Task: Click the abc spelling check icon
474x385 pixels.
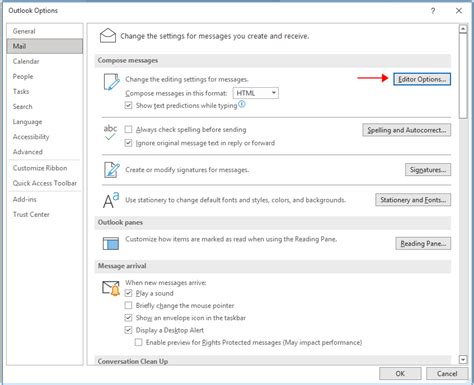Action: point(110,132)
